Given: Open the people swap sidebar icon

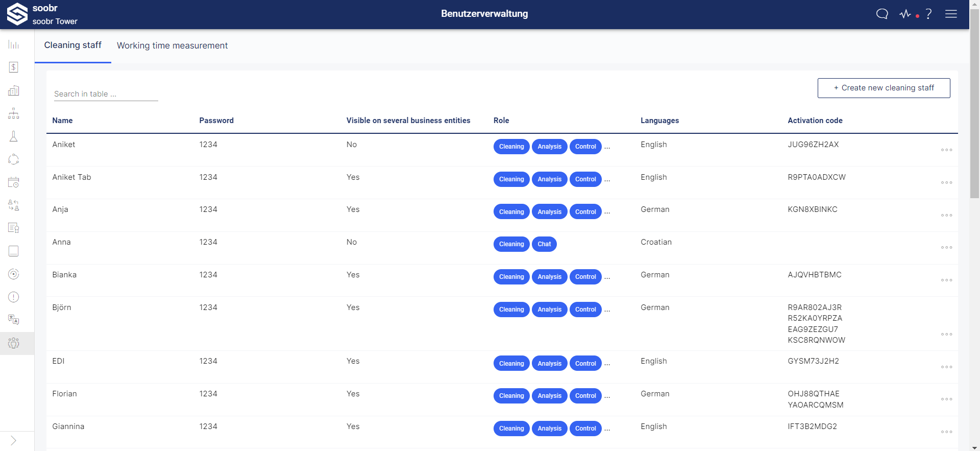Looking at the screenshot, I should (x=14, y=205).
